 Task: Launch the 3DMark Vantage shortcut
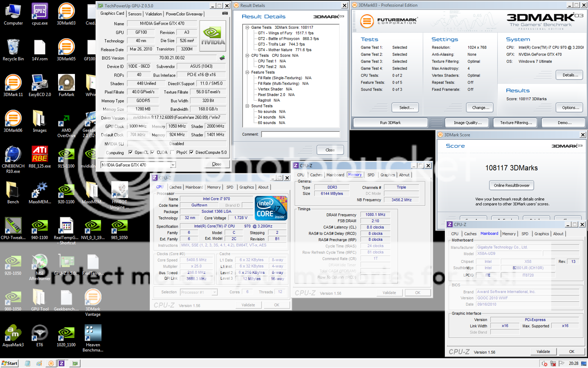[x=93, y=303]
